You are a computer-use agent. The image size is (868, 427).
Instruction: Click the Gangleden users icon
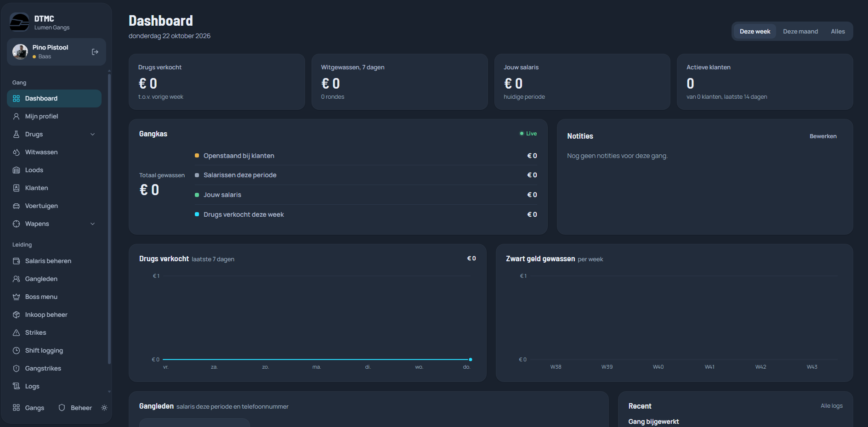coord(16,279)
